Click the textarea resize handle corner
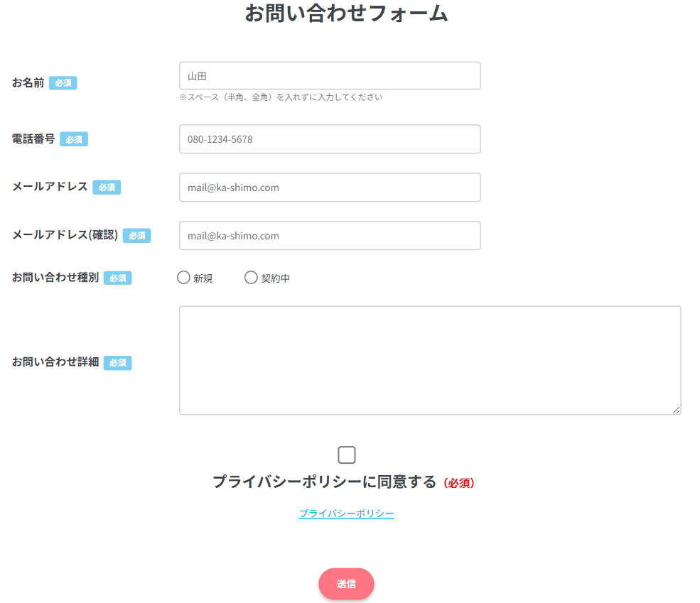This screenshot has width=700, height=603. click(676, 410)
